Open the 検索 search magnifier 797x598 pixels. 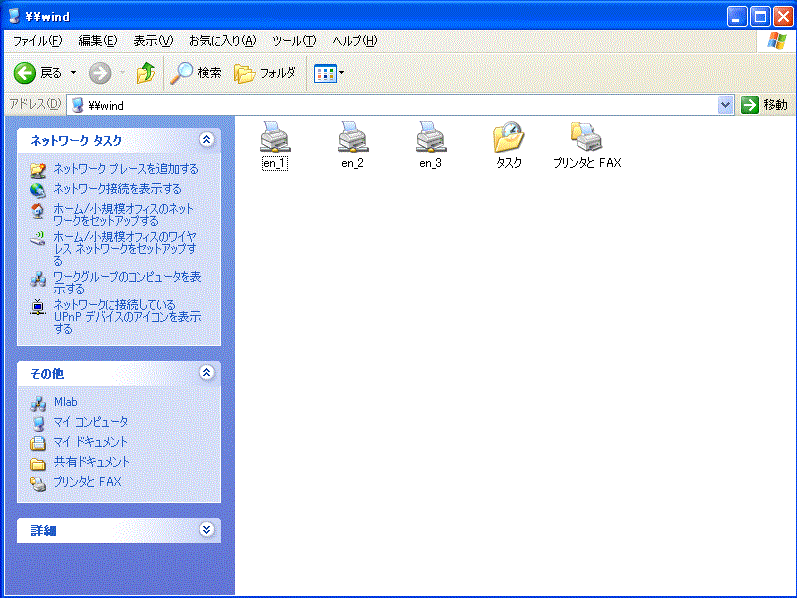click(x=196, y=73)
